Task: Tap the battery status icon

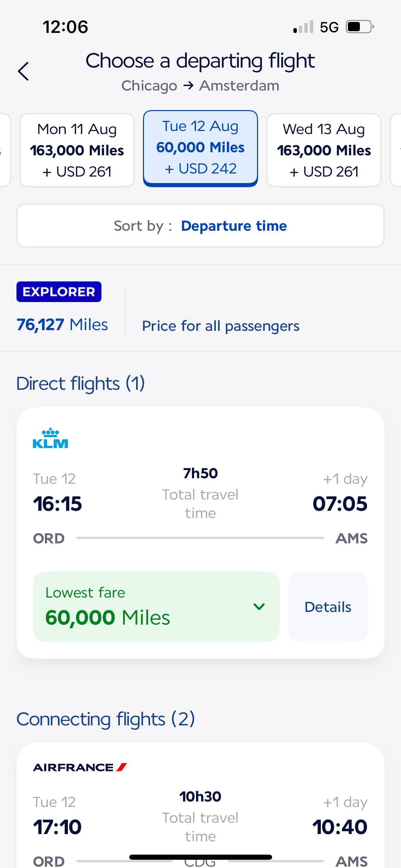Action: (360, 27)
